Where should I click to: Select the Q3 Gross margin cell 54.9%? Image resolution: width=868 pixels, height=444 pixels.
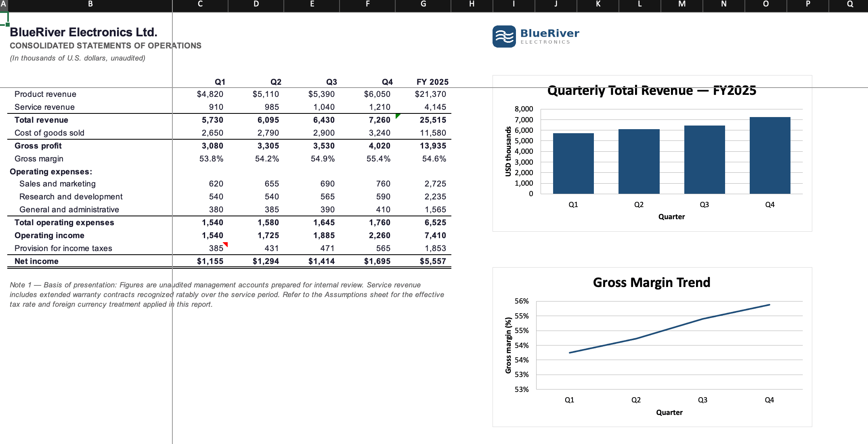312,159
